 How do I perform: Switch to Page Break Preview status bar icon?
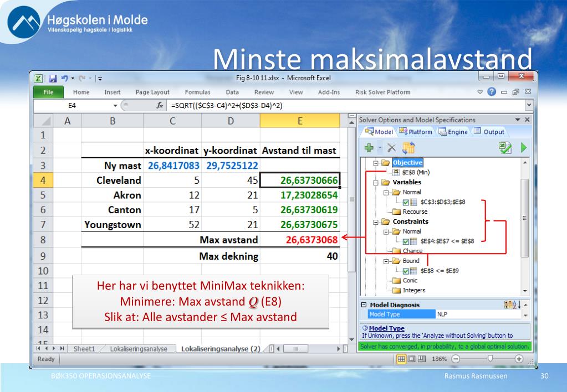point(422,359)
